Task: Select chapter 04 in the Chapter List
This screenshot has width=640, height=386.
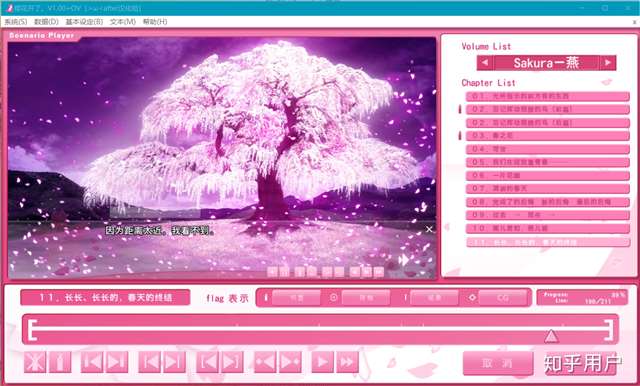Action: tap(548, 149)
